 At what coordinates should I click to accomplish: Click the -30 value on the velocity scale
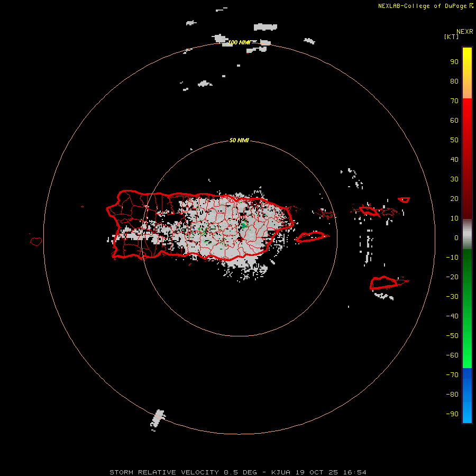[x=452, y=297]
